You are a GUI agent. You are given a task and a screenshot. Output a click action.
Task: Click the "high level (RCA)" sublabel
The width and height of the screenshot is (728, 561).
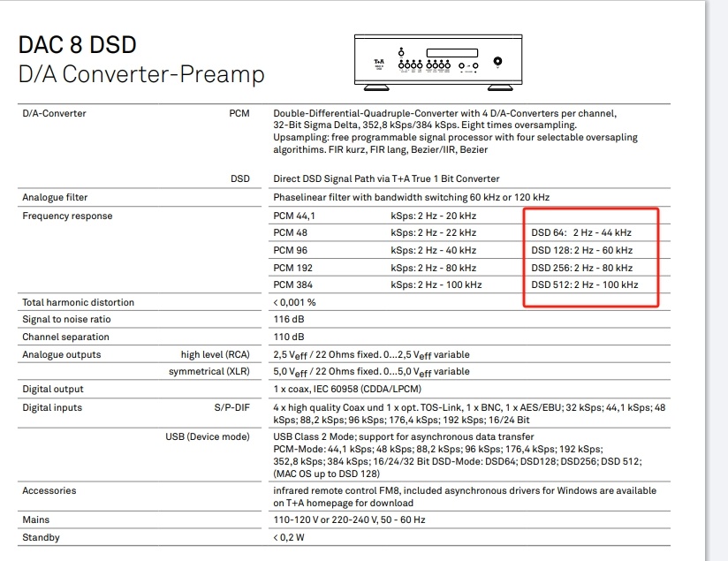pos(215,355)
